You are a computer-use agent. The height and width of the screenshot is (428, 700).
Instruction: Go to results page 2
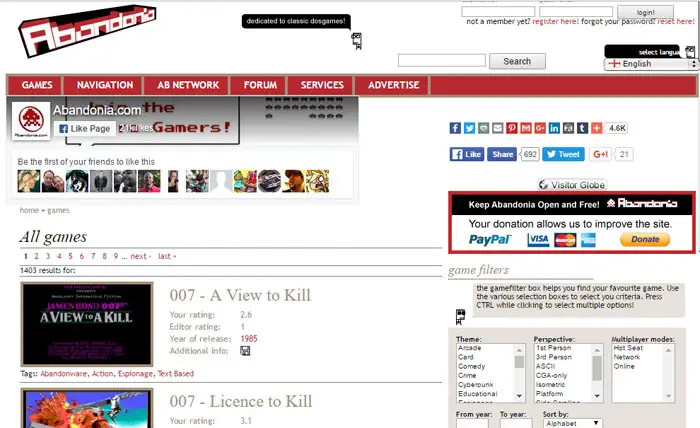coord(36,256)
